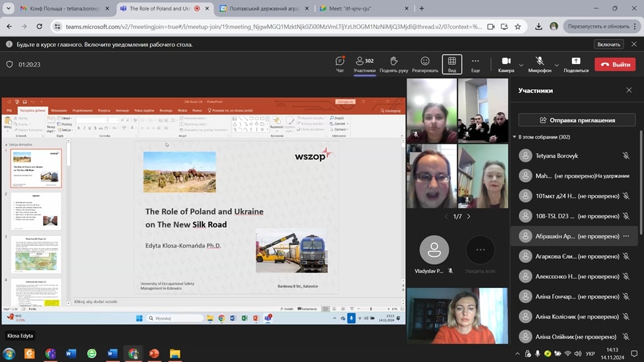Click the meeting shield security icon
The height and width of the screenshot is (362, 644).
point(9,65)
